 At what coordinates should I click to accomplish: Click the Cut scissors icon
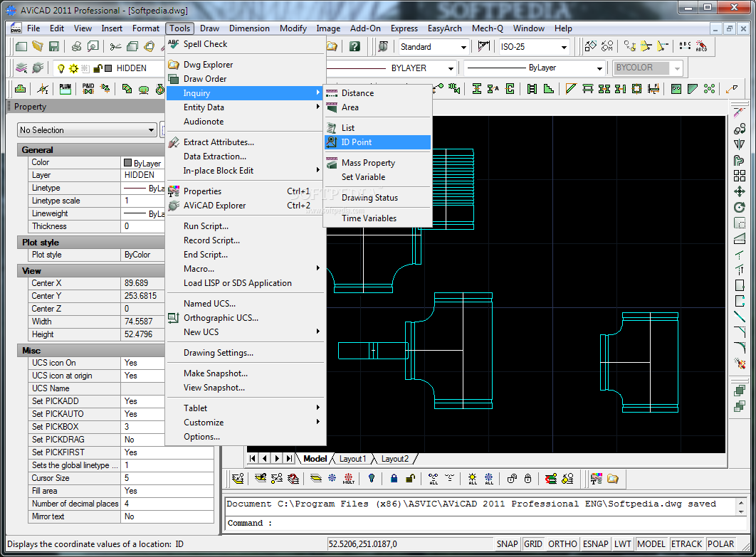115,47
